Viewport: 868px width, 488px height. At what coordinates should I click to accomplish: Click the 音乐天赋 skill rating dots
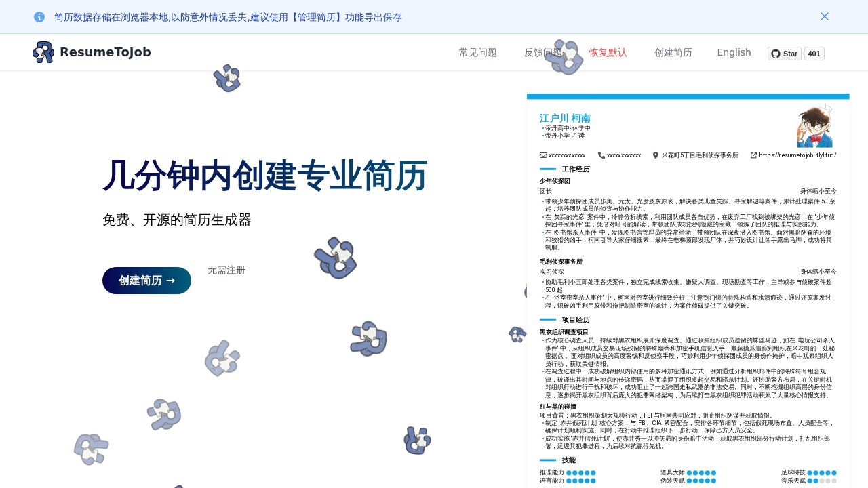click(822, 481)
